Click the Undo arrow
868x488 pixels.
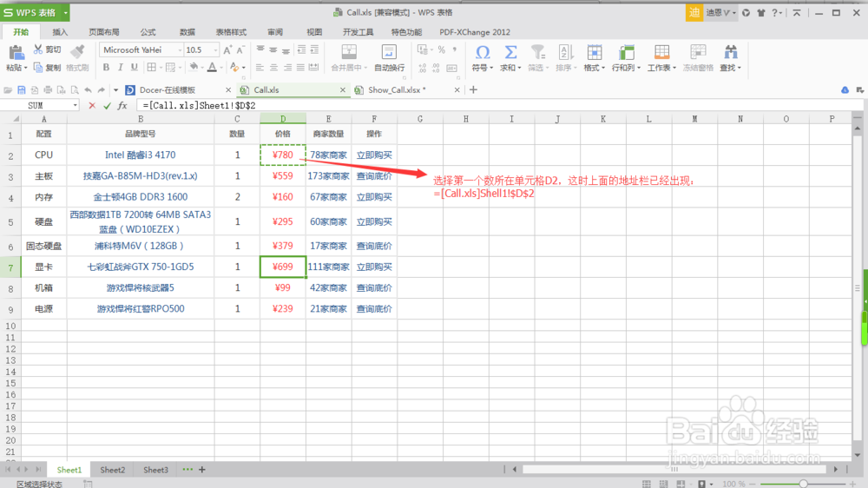coord(88,89)
